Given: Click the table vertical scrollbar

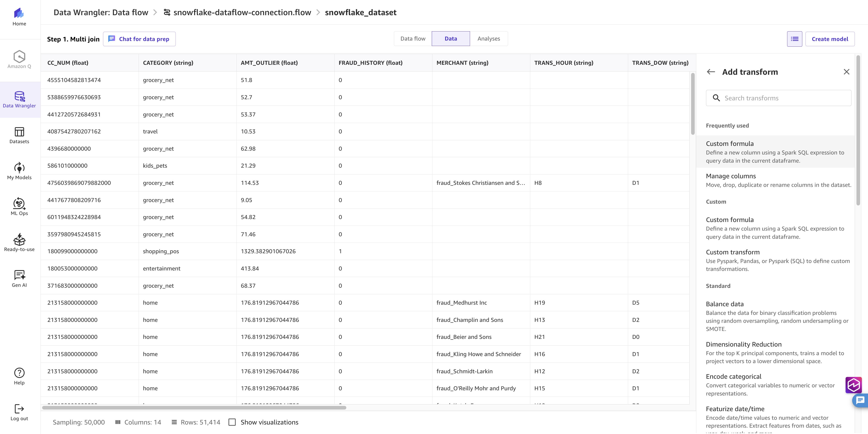Looking at the screenshot, I should [693, 104].
